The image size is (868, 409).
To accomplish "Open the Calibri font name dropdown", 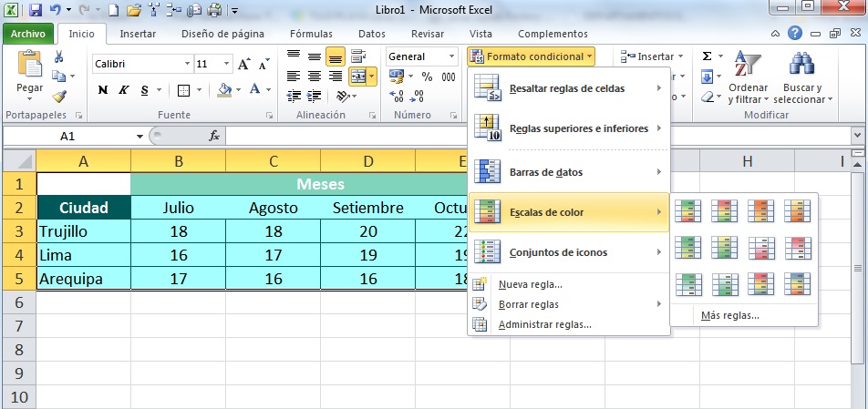I will pos(187,65).
